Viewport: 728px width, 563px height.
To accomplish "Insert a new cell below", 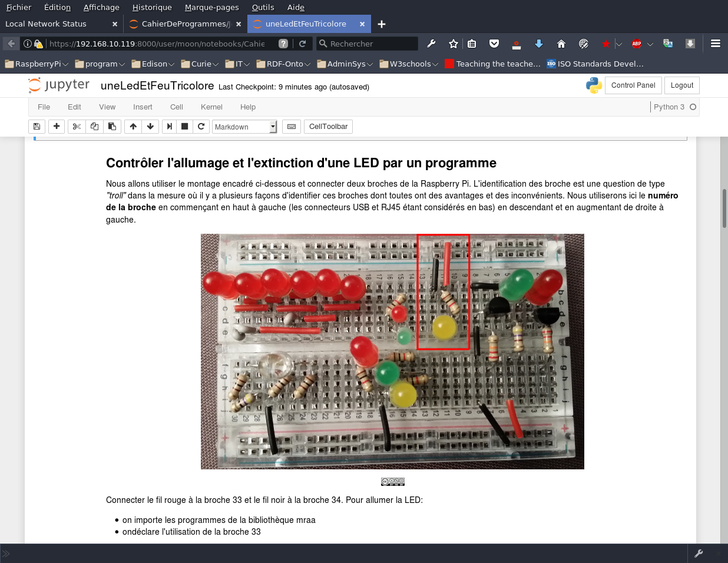I will (57, 126).
